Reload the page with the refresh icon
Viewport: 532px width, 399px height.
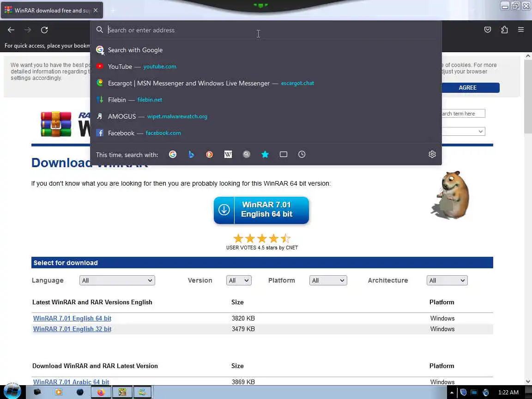click(x=44, y=30)
